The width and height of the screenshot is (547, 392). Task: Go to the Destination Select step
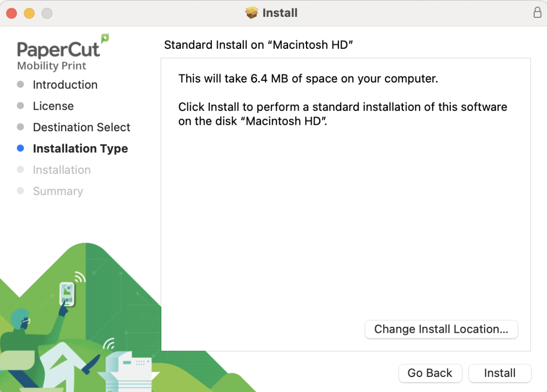82,127
